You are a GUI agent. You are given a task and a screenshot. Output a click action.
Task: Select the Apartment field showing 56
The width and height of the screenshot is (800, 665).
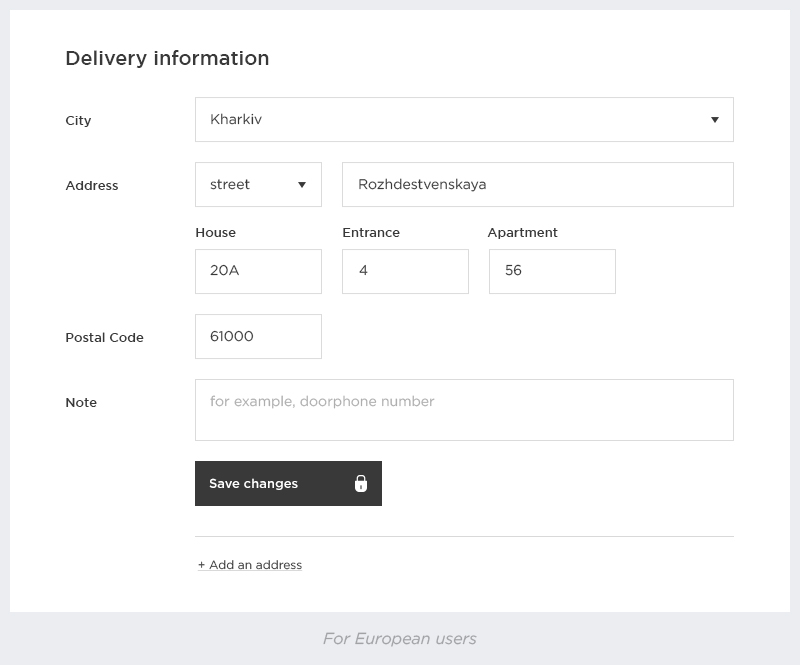pos(552,271)
